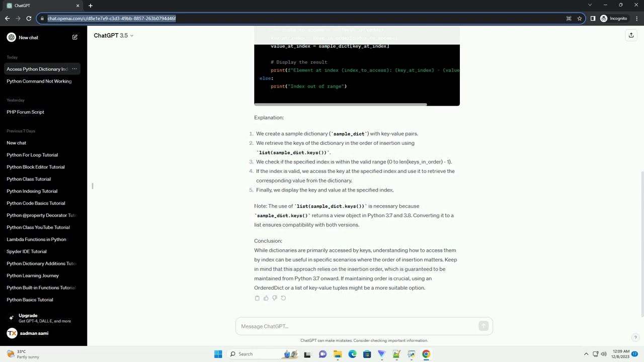The width and height of the screenshot is (644, 362).
Task: Click the QR code icon in address bar
Action: [569, 19]
